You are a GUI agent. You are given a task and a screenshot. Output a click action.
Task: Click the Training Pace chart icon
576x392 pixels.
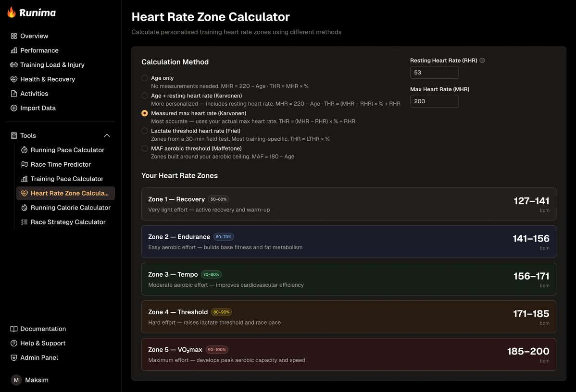point(24,179)
